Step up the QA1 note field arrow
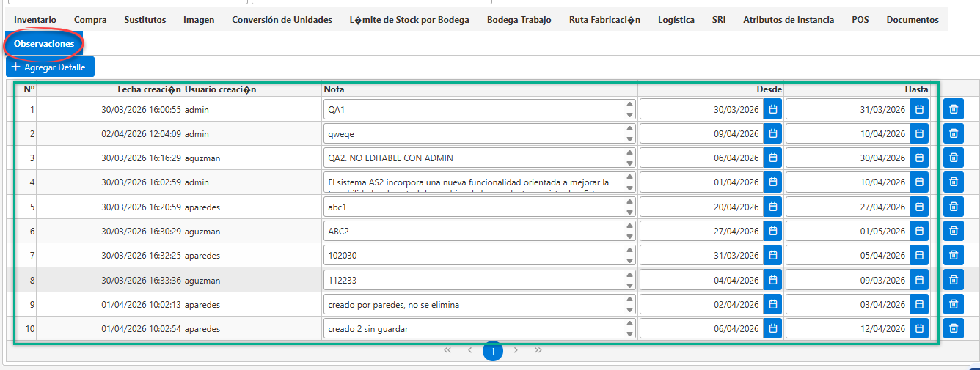The width and height of the screenshot is (980, 370). click(629, 105)
